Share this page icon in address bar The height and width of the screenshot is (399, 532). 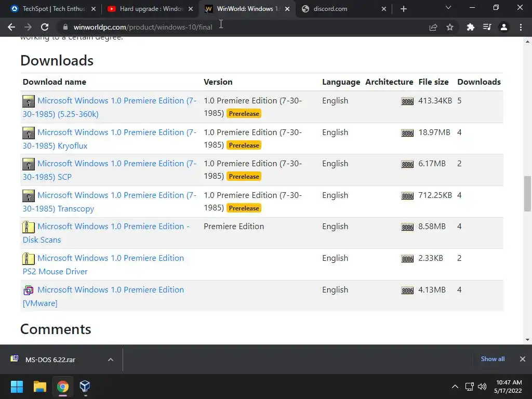pyautogui.click(x=433, y=27)
